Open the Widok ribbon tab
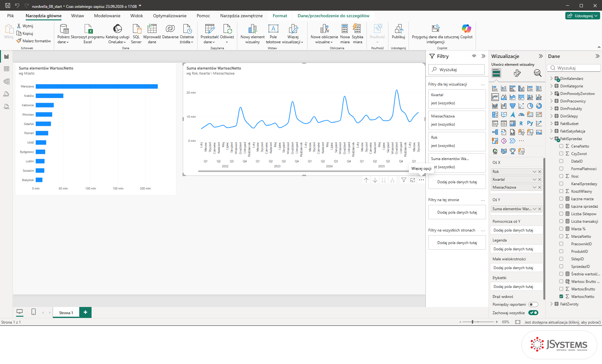 click(137, 16)
